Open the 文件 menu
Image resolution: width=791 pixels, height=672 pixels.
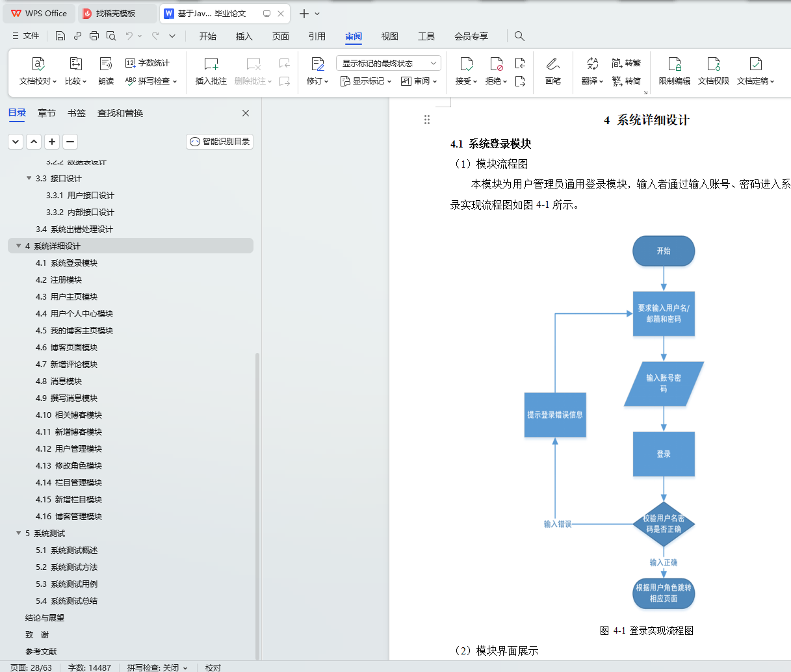click(x=26, y=36)
